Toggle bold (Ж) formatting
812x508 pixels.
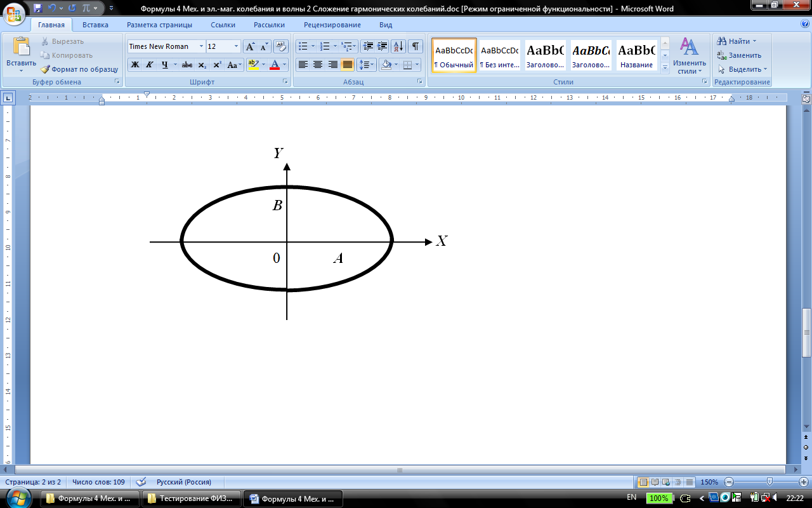[134, 65]
